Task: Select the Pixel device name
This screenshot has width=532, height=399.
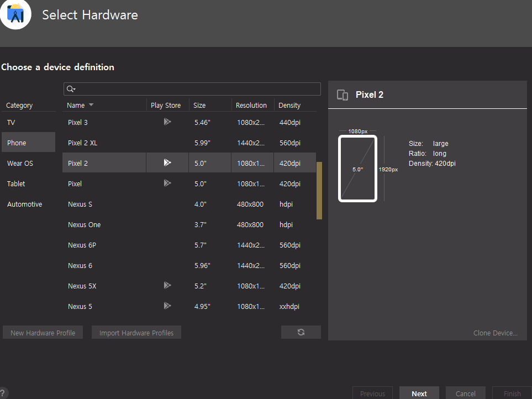Action: pyautogui.click(x=75, y=183)
